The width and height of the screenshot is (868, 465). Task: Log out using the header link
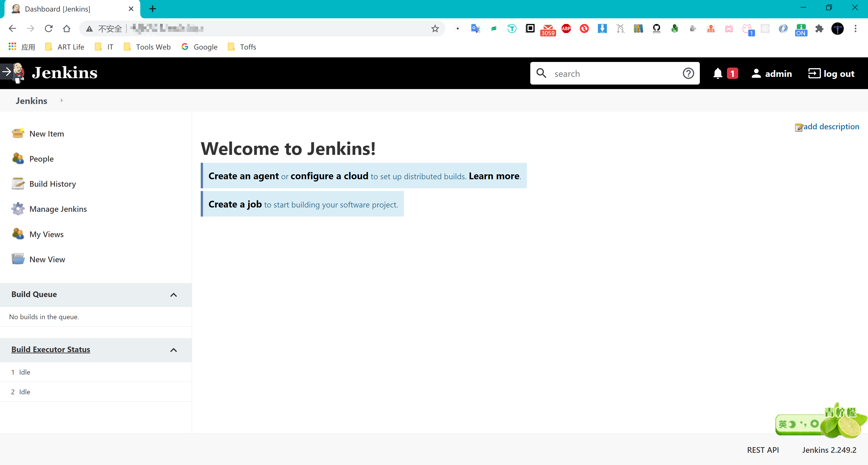click(831, 73)
